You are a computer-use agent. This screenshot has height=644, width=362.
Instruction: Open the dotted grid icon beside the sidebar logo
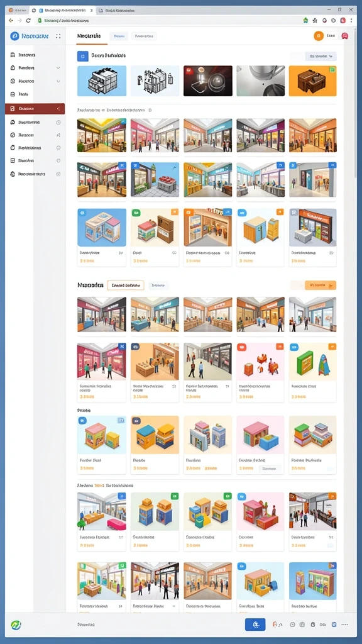58,36
